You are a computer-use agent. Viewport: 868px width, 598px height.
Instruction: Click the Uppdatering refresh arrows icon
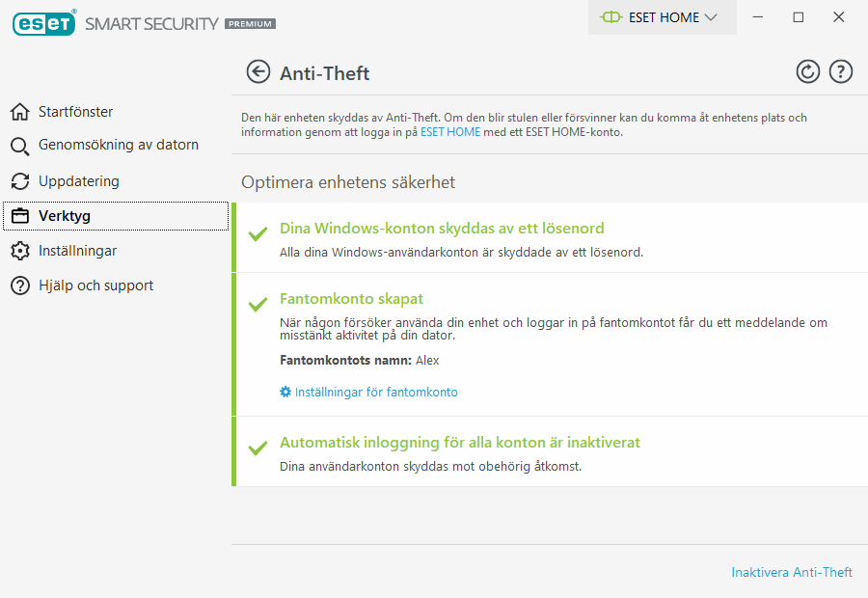pos(20,181)
